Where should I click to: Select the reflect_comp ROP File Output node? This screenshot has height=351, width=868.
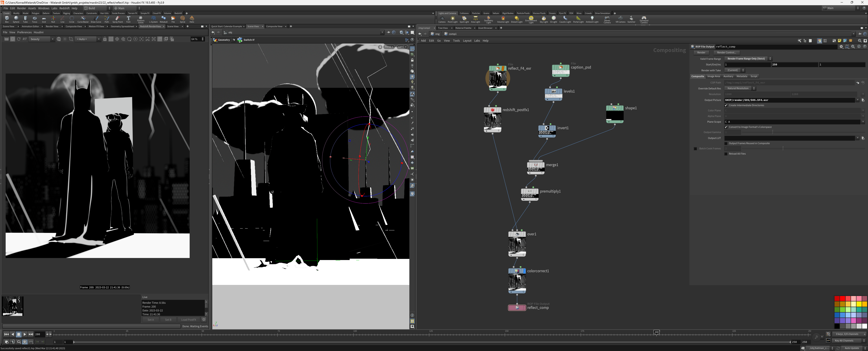coord(517,308)
